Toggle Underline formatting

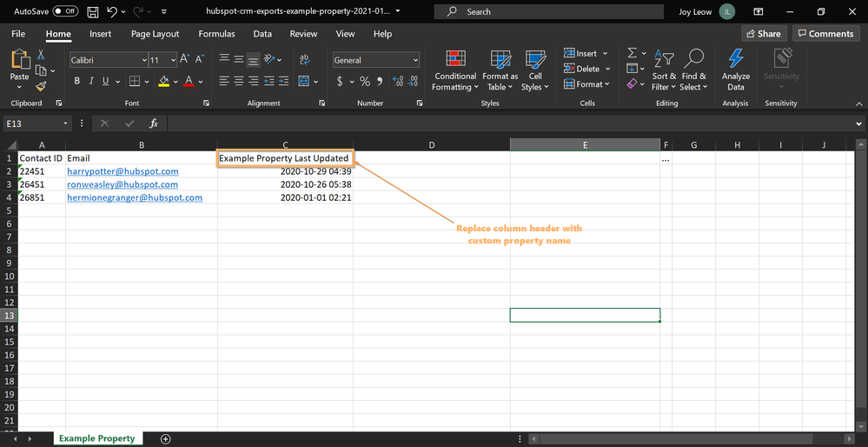105,82
